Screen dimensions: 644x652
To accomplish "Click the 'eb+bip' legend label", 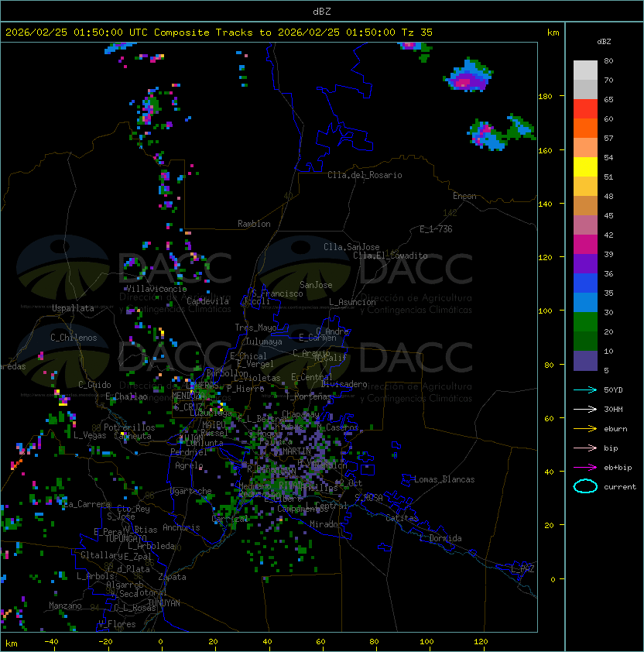I will coord(618,468).
